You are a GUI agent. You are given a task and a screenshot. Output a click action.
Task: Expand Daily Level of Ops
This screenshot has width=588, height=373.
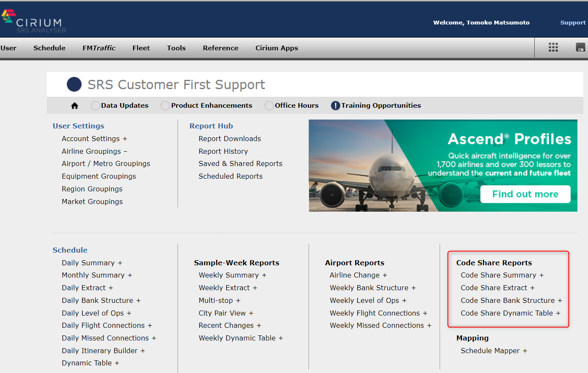point(96,313)
